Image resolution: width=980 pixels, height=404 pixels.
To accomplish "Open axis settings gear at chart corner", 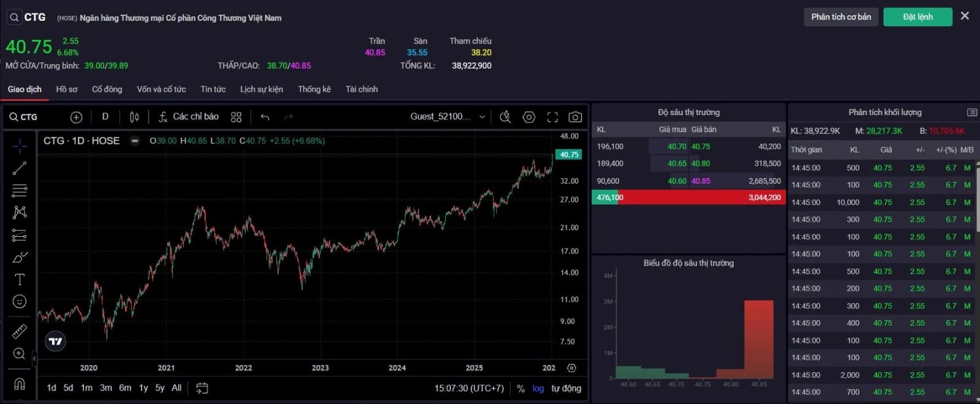I will (x=571, y=368).
